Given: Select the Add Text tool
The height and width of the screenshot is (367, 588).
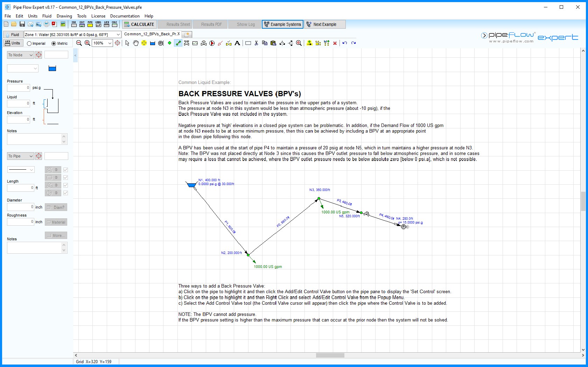Looking at the screenshot, I should coord(237,43).
